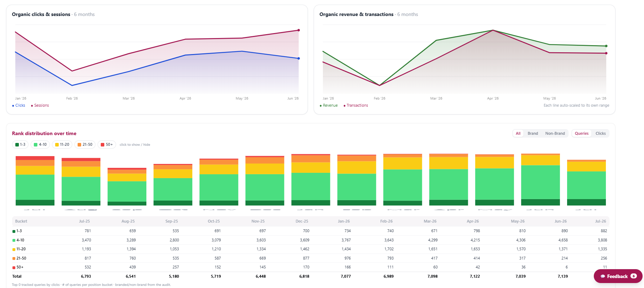Open the Feedback button
The height and width of the screenshot is (288, 644).
[618, 276]
